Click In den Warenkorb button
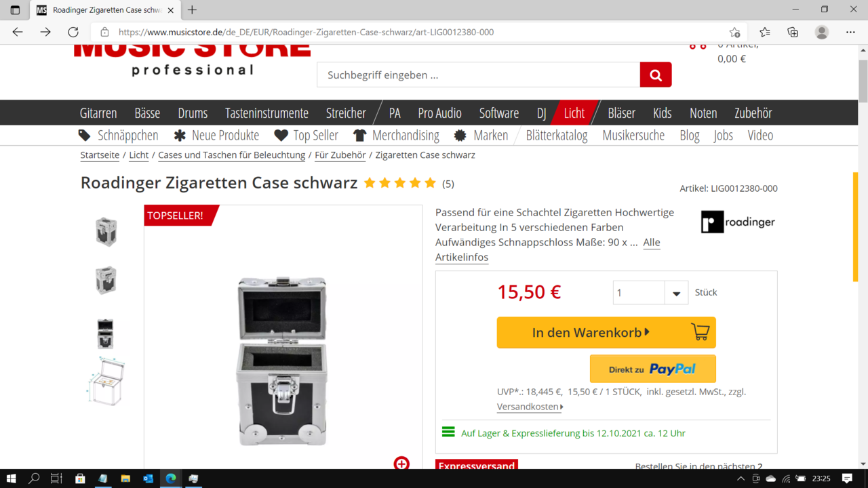Screen dimensions: 868x488 pyautogui.click(x=606, y=333)
